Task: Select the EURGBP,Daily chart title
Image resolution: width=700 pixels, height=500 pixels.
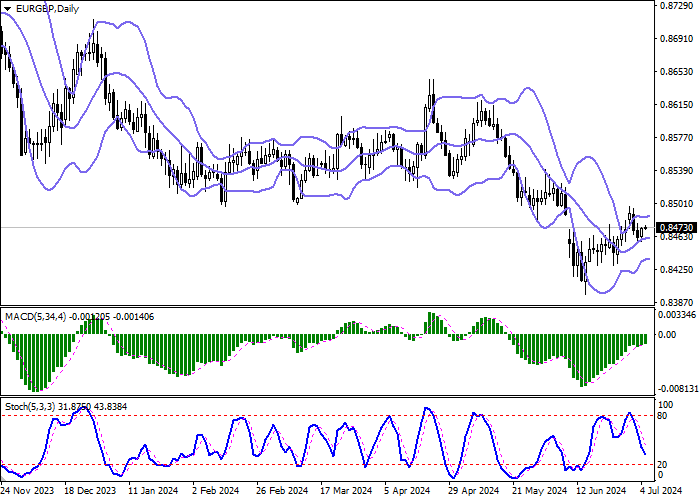Action: click(x=47, y=8)
